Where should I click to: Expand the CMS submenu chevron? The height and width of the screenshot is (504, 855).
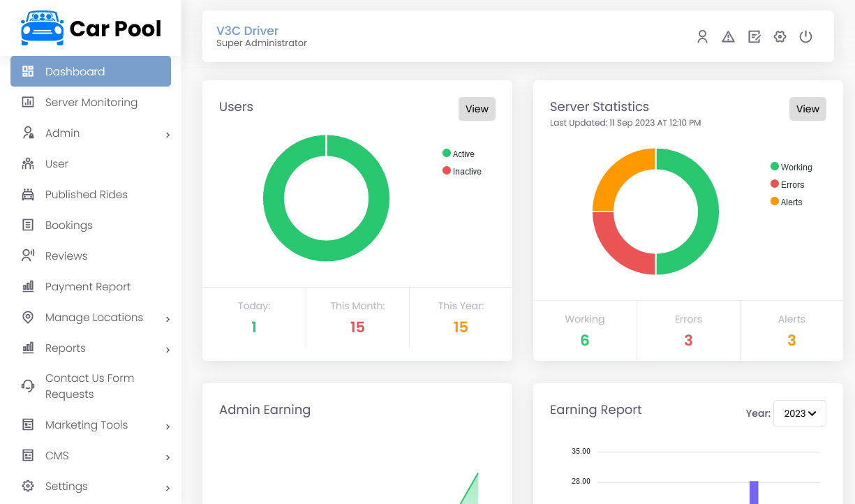coord(168,457)
